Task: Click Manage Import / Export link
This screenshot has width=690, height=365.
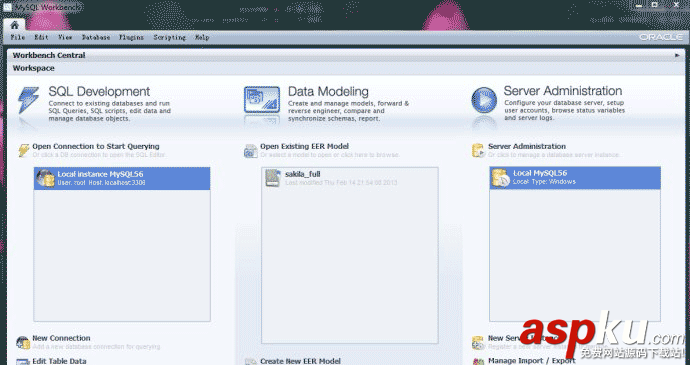Action: tap(532, 361)
